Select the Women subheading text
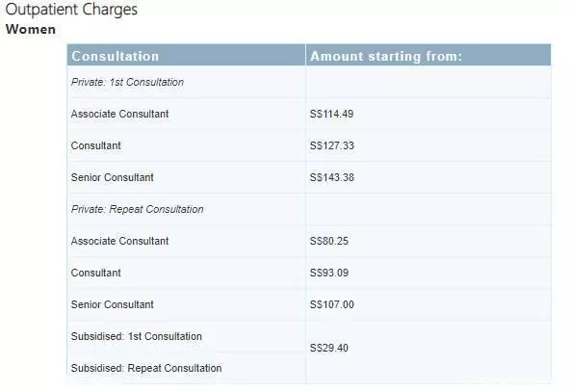Screen dimensions: 571x392 coord(31,29)
